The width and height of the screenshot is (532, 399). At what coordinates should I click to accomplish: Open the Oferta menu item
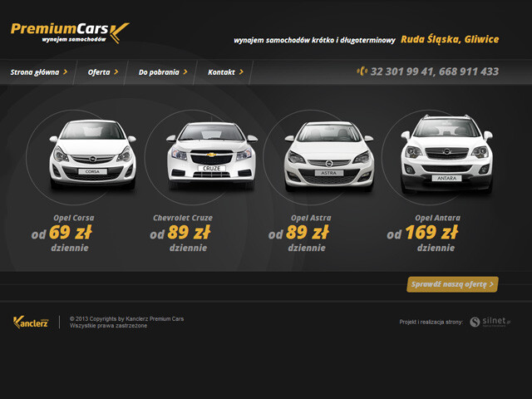point(98,72)
